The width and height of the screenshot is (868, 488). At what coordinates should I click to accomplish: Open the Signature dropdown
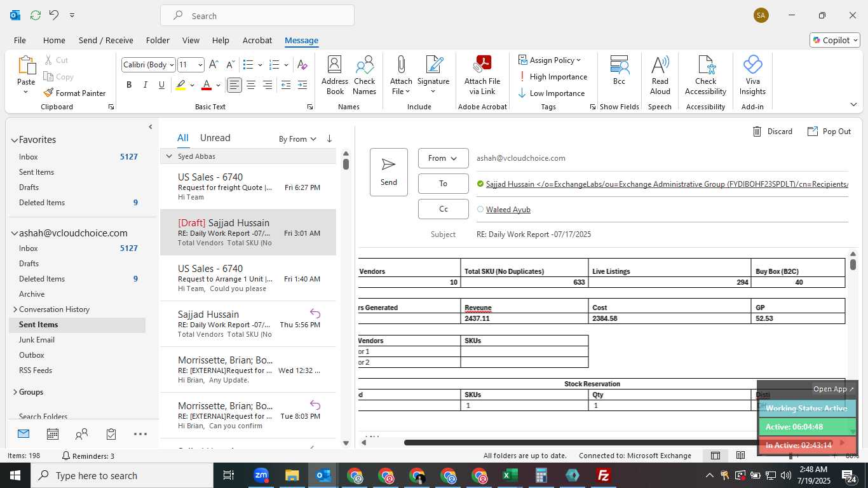tap(433, 76)
